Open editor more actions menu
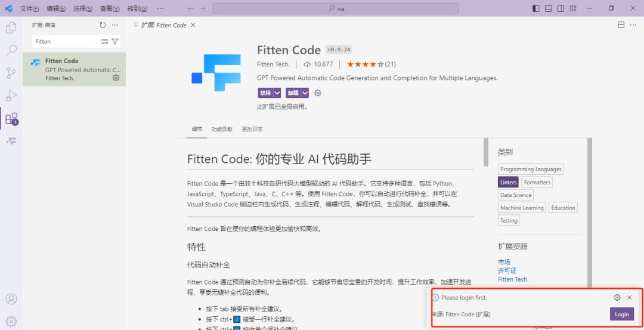Screen dimensions: 644x330 [633, 25]
